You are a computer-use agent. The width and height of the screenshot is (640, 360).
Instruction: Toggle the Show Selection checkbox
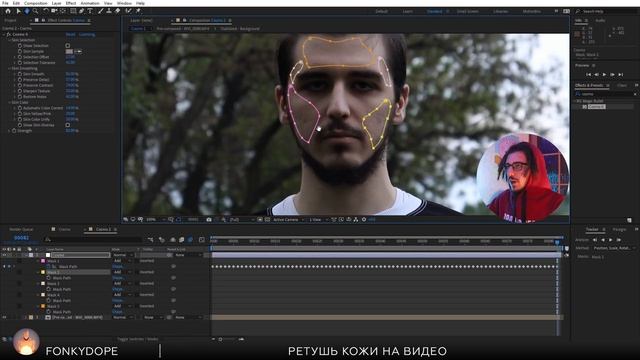(68, 46)
